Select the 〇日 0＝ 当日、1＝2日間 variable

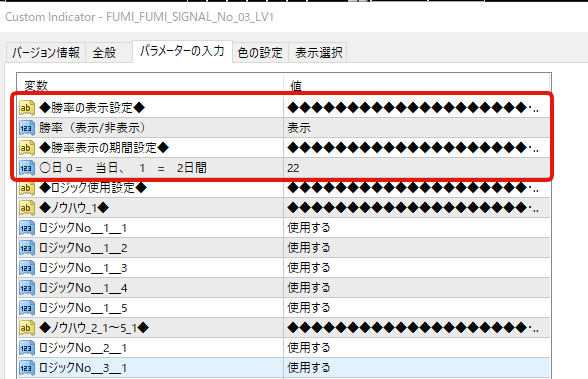click(x=123, y=168)
